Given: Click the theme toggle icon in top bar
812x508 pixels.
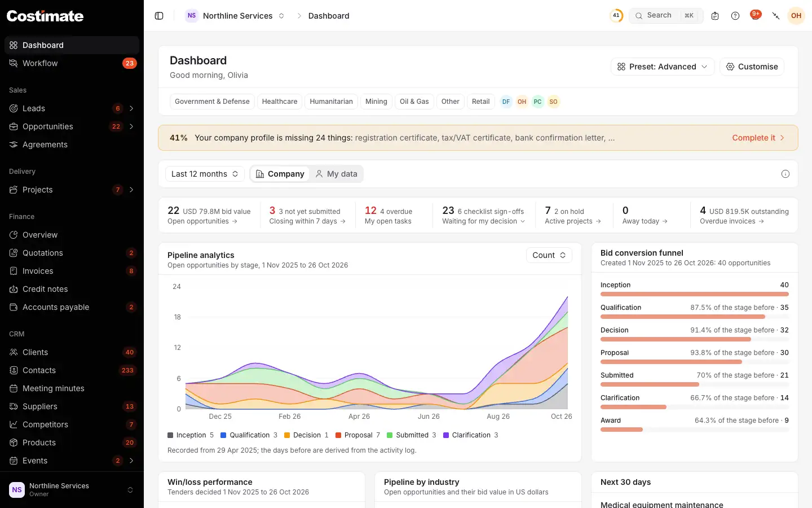Looking at the screenshot, I should 776,16.
